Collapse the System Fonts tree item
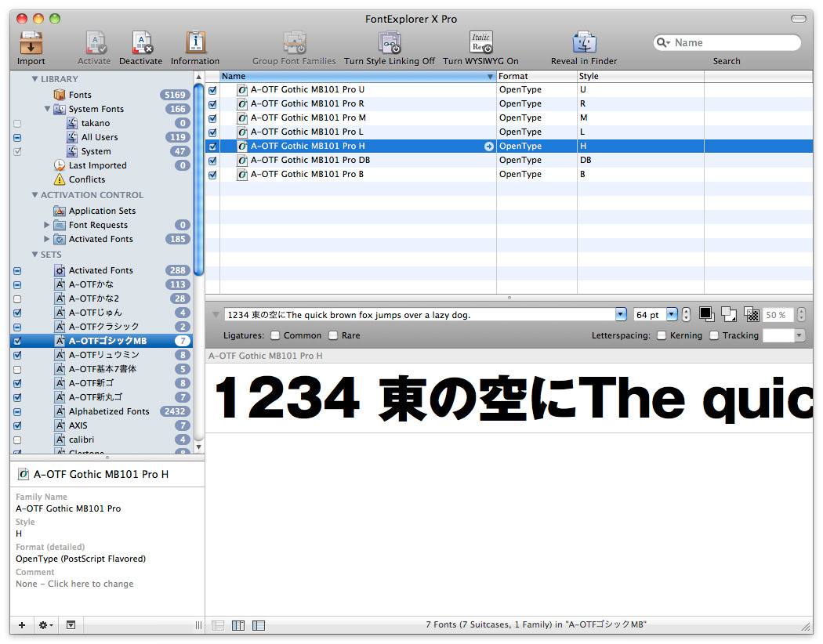This screenshot has height=644, width=823. 47,109
